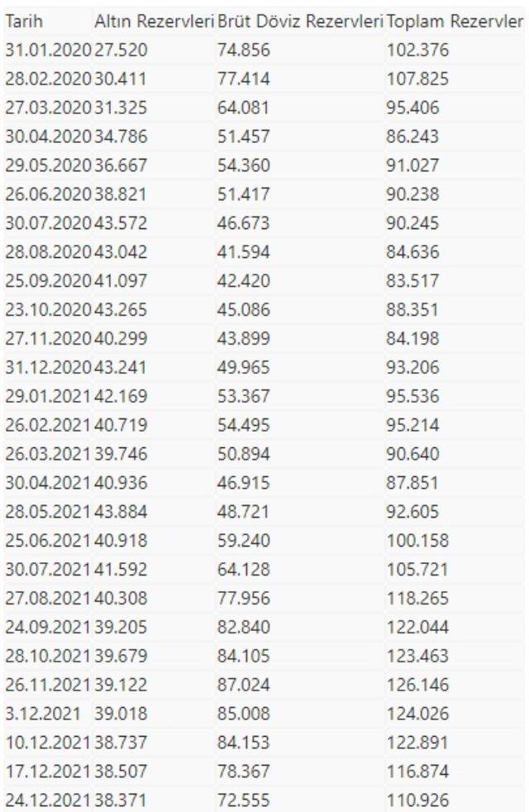Click total reserves value 116.874

coord(417,771)
